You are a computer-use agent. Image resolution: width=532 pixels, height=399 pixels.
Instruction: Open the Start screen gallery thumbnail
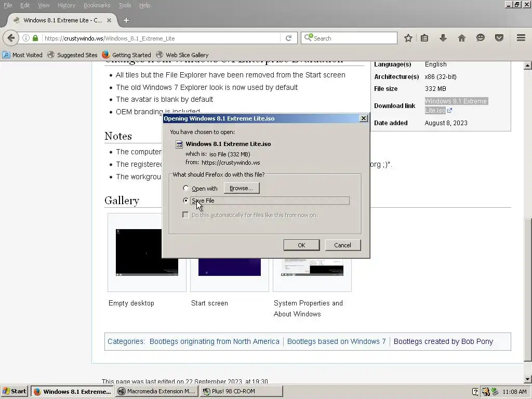[229, 267]
